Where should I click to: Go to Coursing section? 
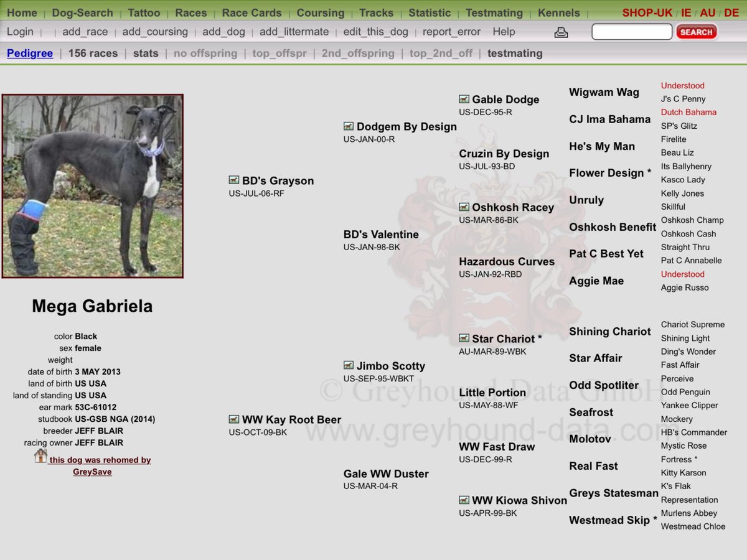tap(321, 12)
